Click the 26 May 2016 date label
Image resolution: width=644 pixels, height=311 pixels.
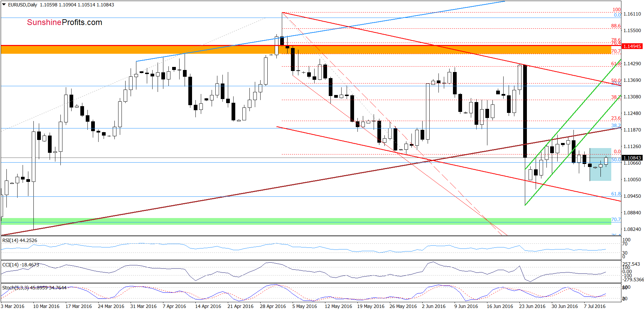pyautogui.click(x=403, y=306)
